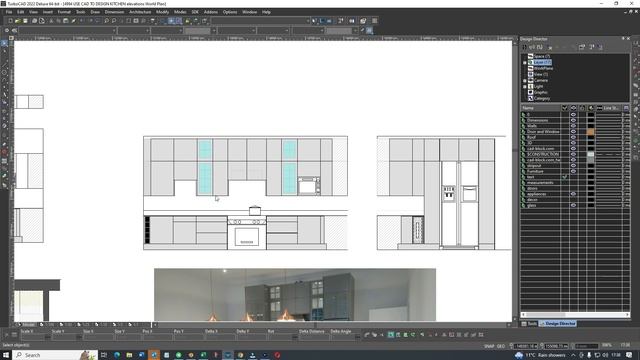
Task: Change the orange Door and Window color swatch
Action: [591, 132]
